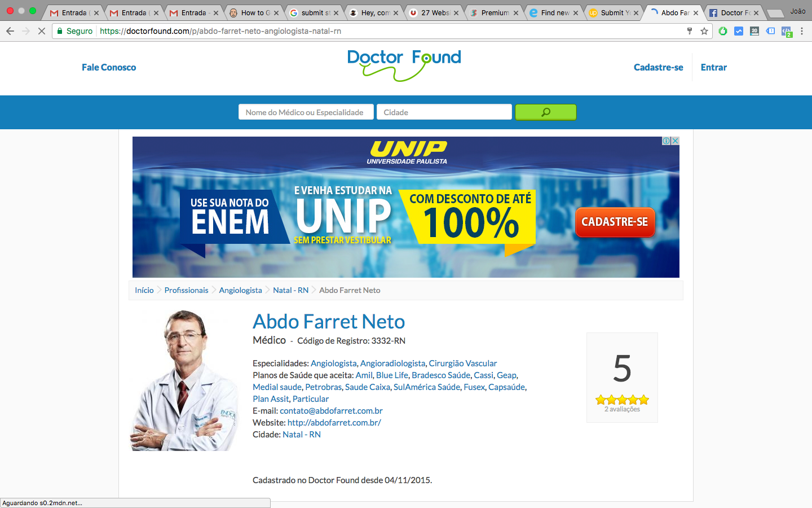This screenshot has height=508, width=812.
Task: Close the 'Premium' tab
Action: pyautogui.click(x=516, y=13)
